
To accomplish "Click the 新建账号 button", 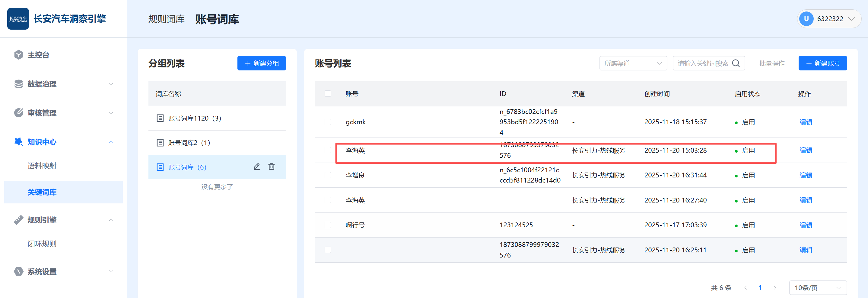I will tap(822, 63).
